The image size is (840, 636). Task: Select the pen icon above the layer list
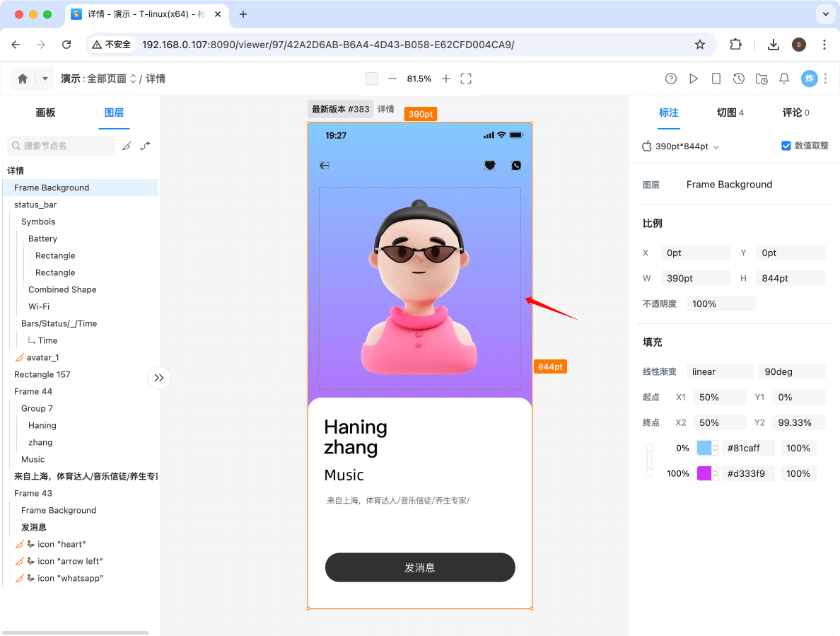coord(127,146)
